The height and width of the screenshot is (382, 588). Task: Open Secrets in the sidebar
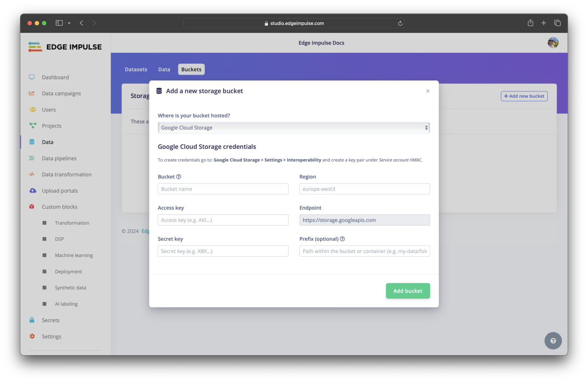click(51, 320)
